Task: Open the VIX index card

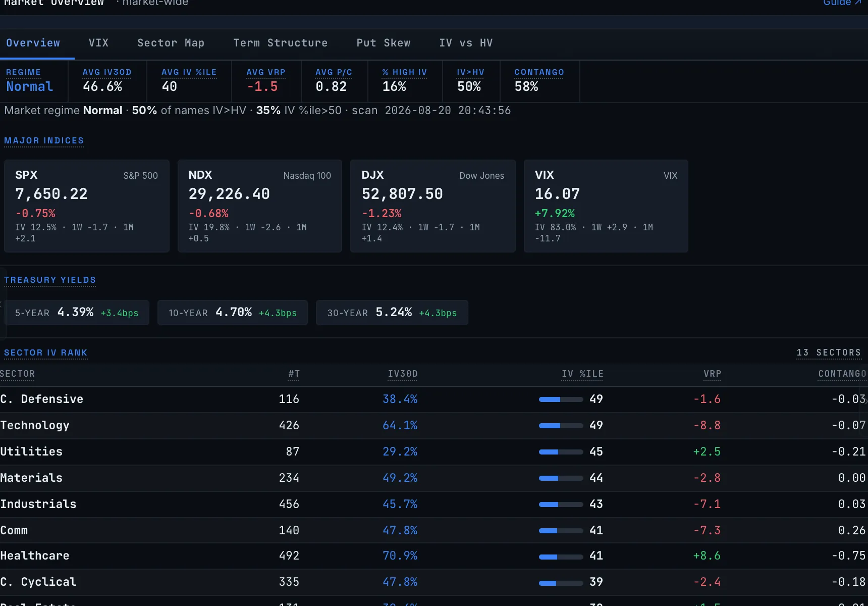Action: [x=606, y=206]
